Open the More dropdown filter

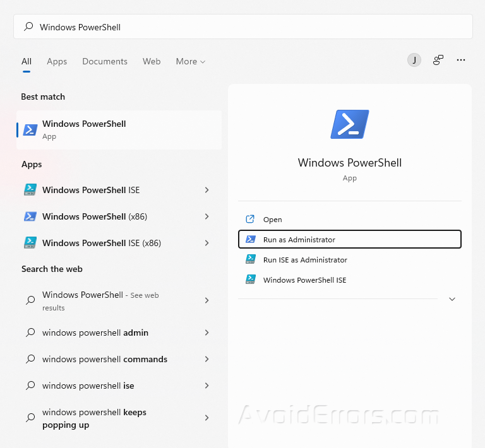[191, 61]
